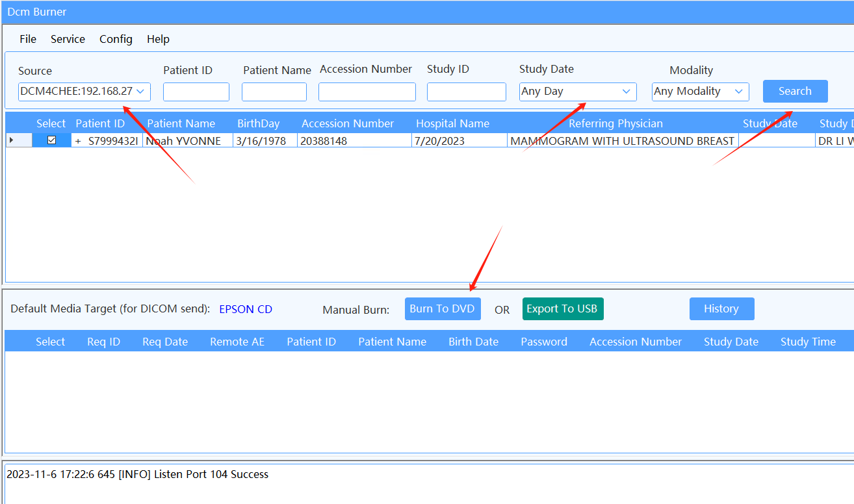Click Referring Physician column header

615,123
